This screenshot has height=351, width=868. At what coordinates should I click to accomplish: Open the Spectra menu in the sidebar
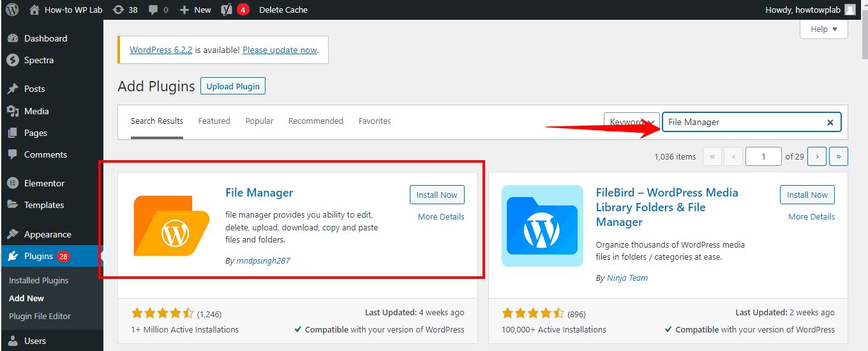pyautogui.click(x=38, y=61)
